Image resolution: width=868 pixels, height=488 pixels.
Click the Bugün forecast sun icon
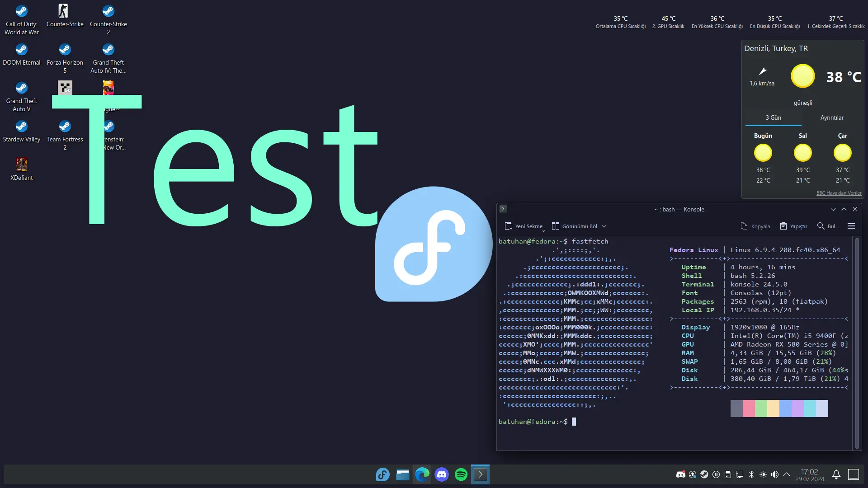(763, 153)
